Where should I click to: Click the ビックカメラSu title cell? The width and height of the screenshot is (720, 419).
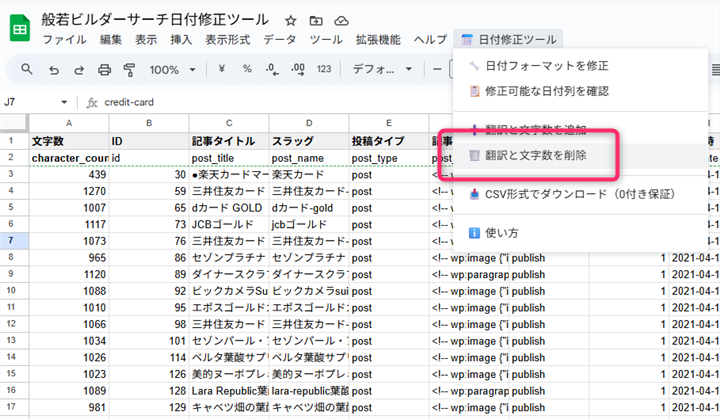click(x=229, y=291)
